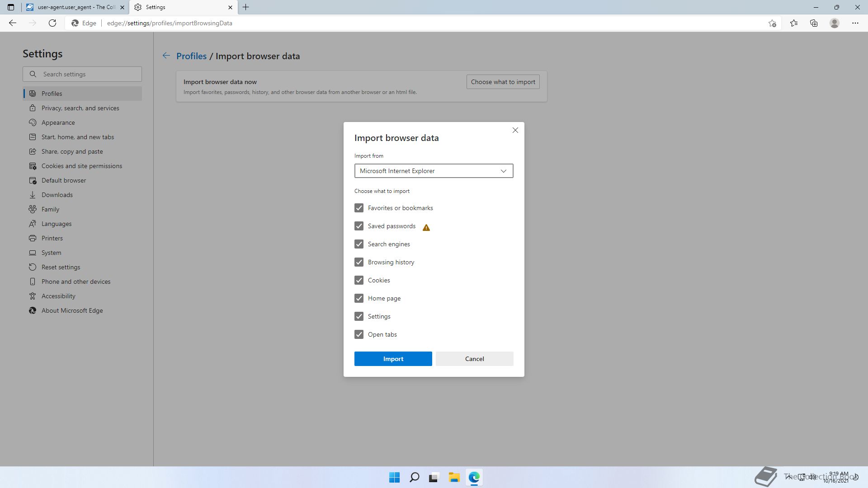Uncheck the Settings import checkbox

click(x=359, y=316)
